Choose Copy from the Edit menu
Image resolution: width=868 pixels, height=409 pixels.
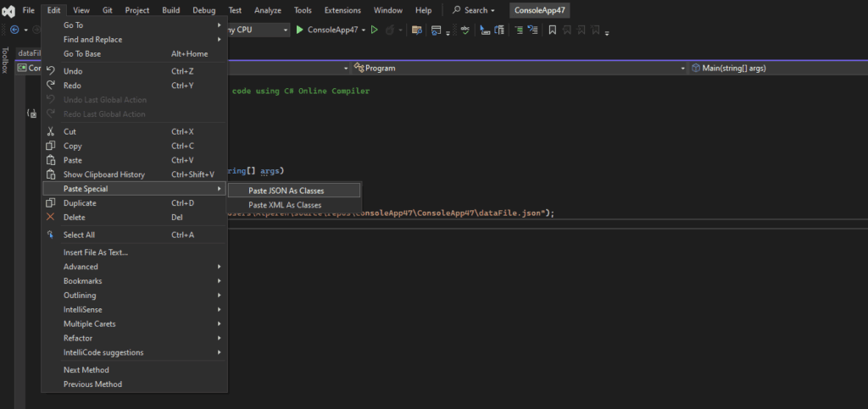[x=135, y=146]
